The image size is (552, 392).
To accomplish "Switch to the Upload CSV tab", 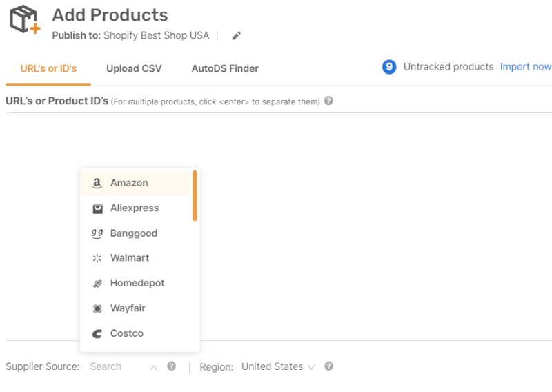I will (x=134, y=68).
